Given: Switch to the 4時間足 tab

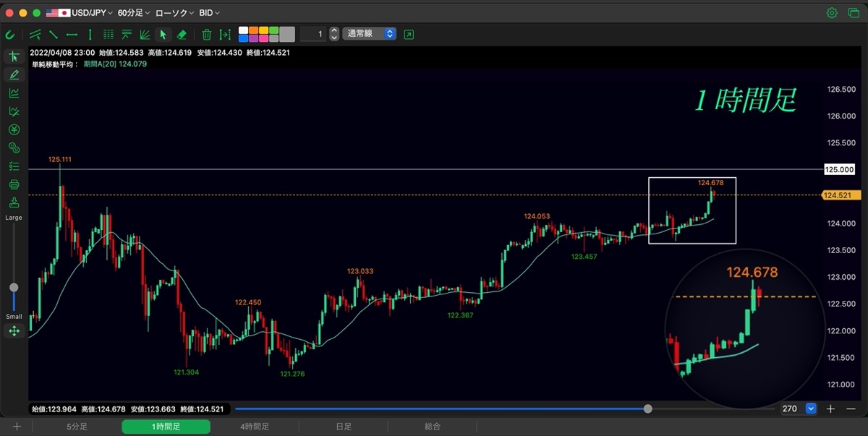Looking at the screenshot, I should 255,427.
